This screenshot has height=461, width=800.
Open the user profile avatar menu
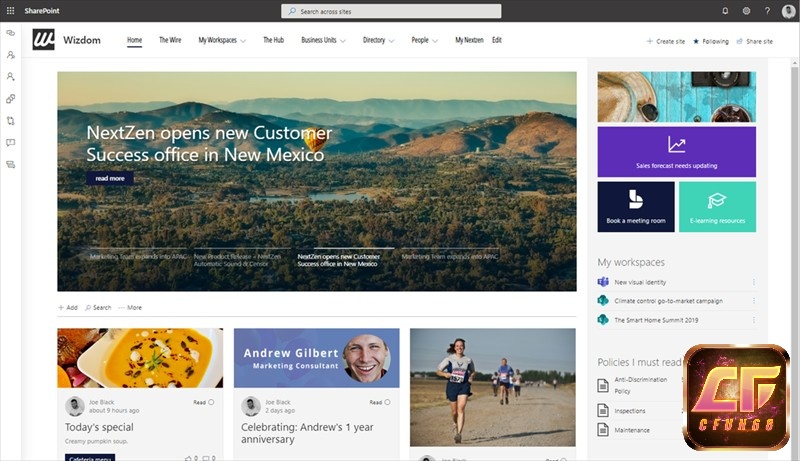(788, 11)
